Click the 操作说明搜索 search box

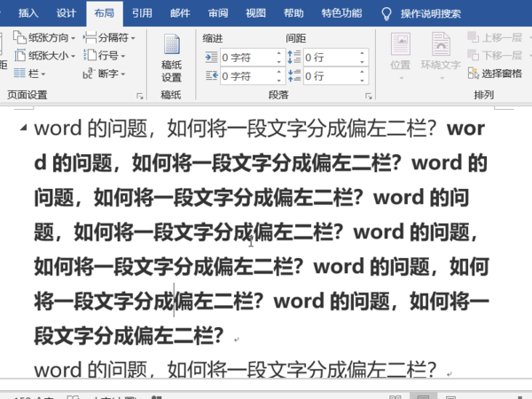click(431, 14)
